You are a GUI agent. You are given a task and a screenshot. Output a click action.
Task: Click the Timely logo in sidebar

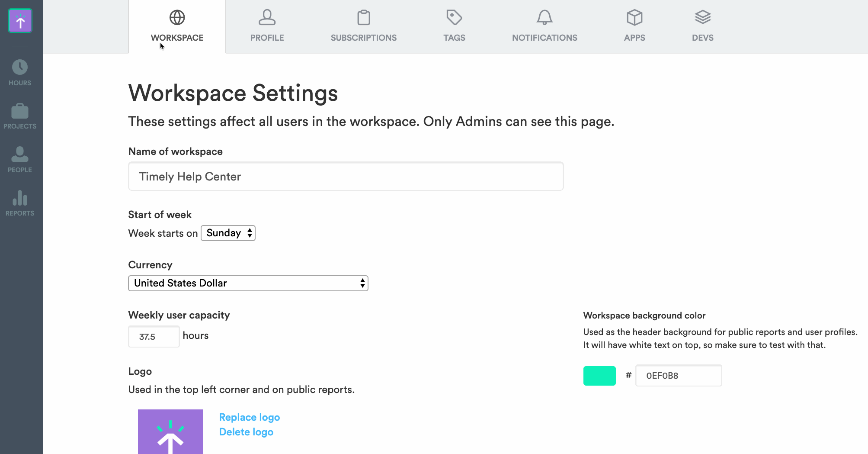coord(20,20)
